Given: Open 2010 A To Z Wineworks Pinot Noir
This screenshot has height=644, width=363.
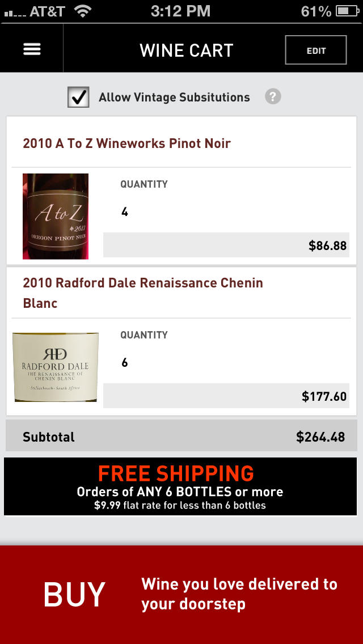Looking at the screenshot, I should pos(127,143).
